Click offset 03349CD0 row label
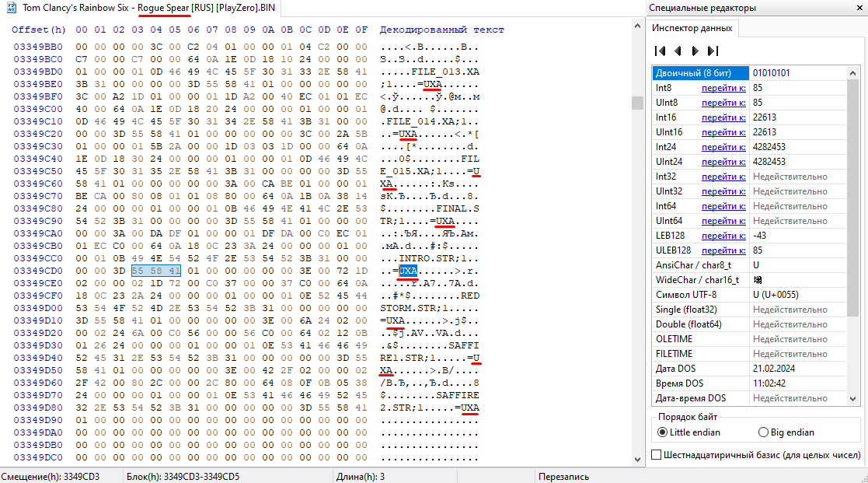Screen dimensions: 868x483 coord(38,271)
